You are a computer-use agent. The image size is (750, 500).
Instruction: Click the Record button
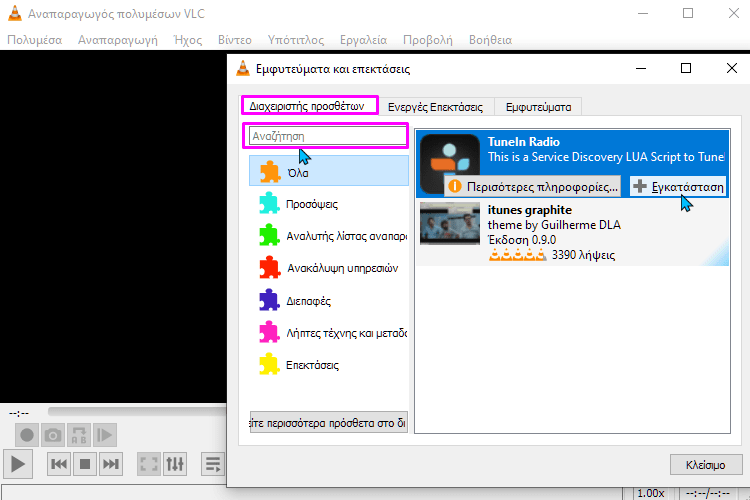coord(27,435)
